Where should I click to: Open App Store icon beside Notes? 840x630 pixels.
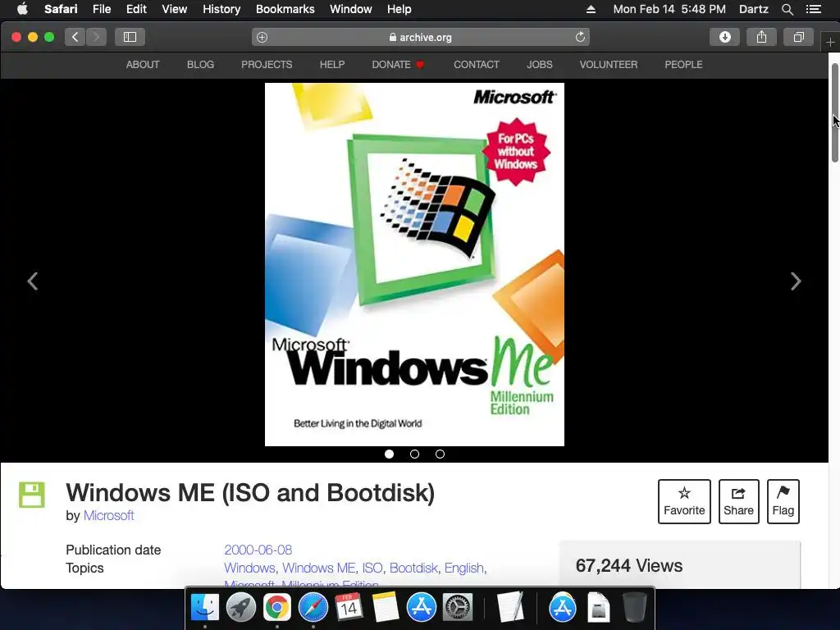tap(421, 608)
